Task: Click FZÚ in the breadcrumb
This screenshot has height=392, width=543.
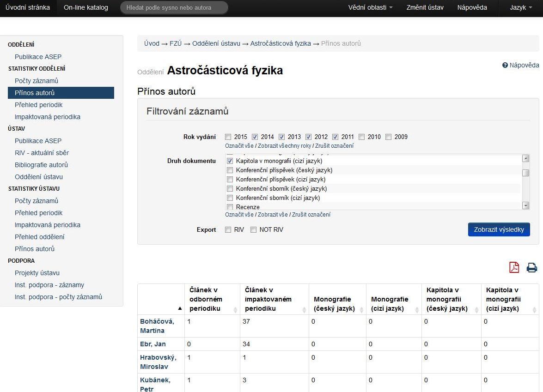Action: 176,43
